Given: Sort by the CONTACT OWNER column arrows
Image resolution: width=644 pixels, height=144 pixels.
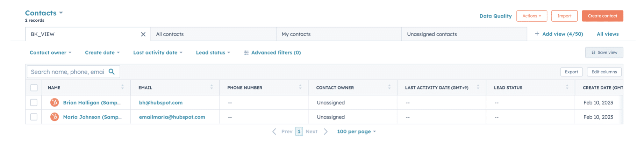Looking at the screenshot, I should pos(389,87).
